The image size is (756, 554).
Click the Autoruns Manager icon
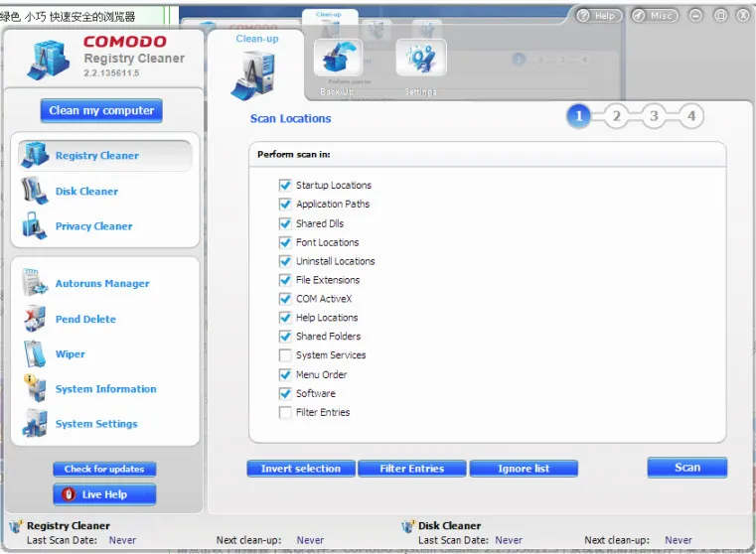coord(34,283)
